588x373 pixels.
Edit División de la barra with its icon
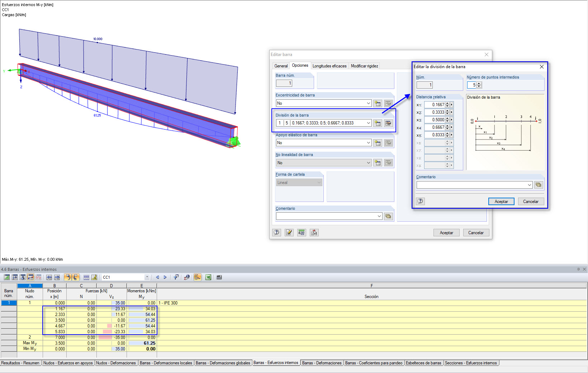coord(388,123)
